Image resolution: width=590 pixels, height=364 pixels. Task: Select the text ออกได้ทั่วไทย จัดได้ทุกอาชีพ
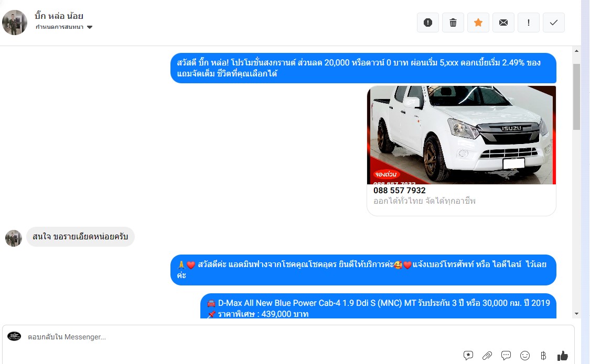click(x=424, y=201)
